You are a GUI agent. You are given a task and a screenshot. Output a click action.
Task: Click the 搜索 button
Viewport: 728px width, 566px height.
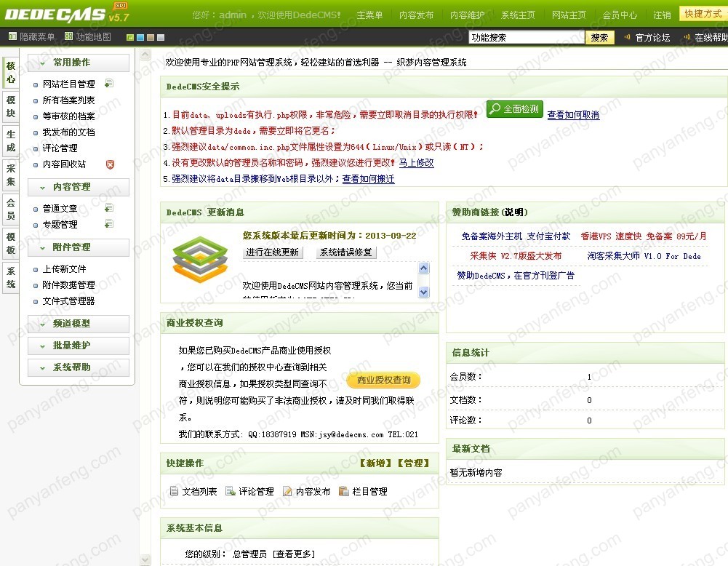coord(599,38)
